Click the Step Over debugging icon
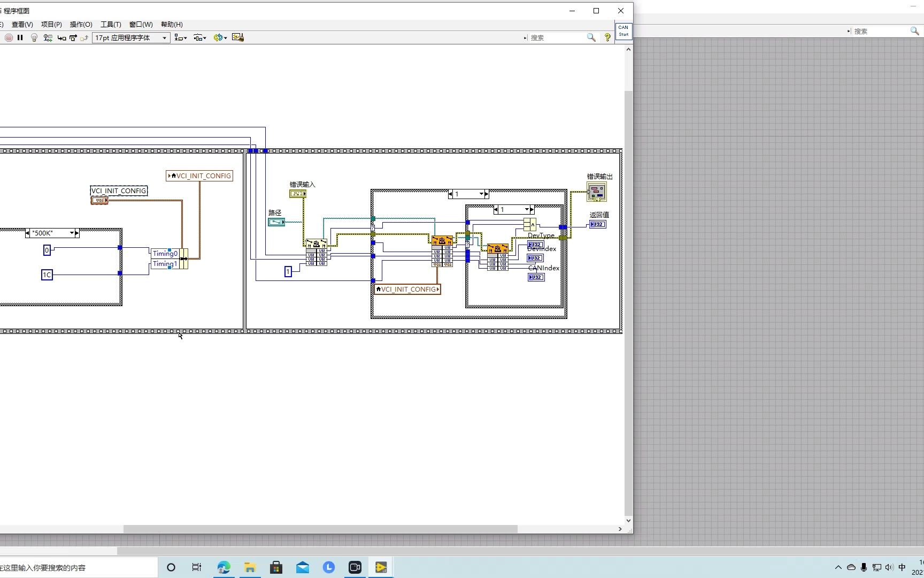The width and height of the screenshot is (924, 578). (73, 37)
